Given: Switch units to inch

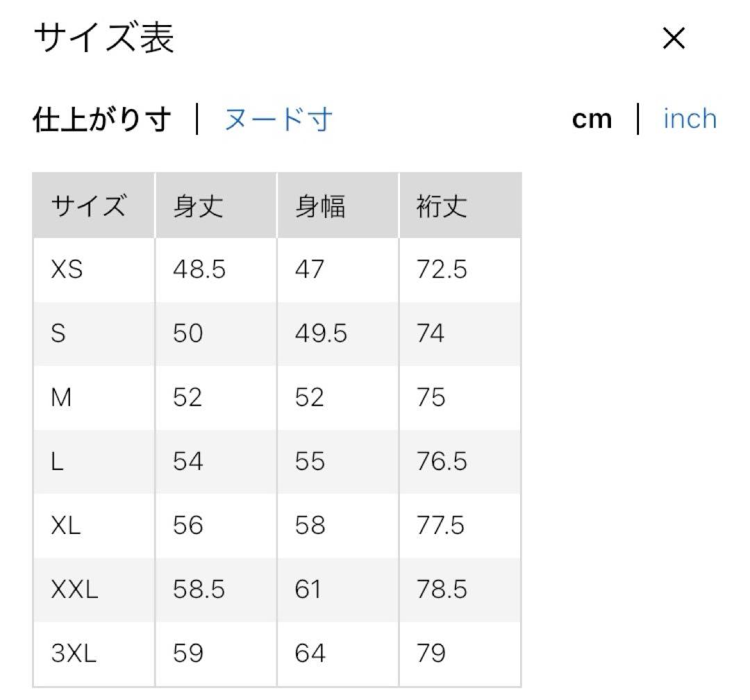Looking at the screenshot, I should coord(689,119).
